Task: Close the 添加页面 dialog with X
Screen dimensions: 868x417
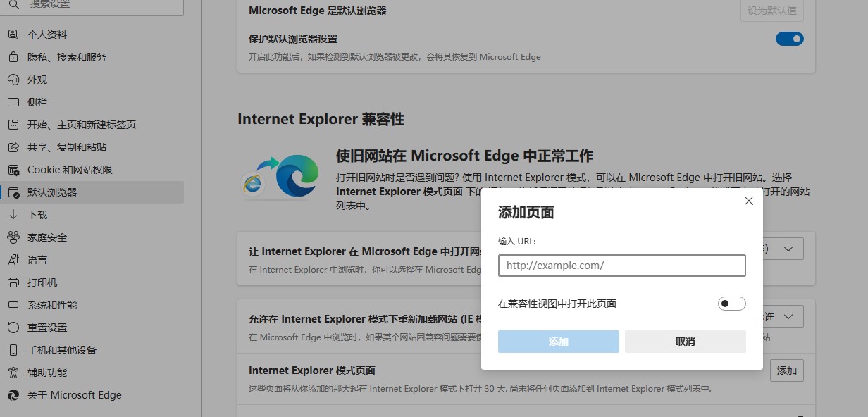Action: click(748, 201)
